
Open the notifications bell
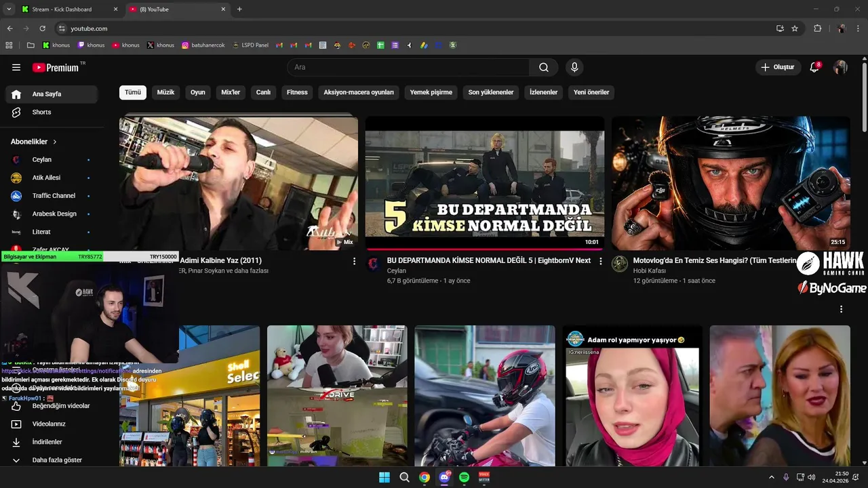click(815, 67)
